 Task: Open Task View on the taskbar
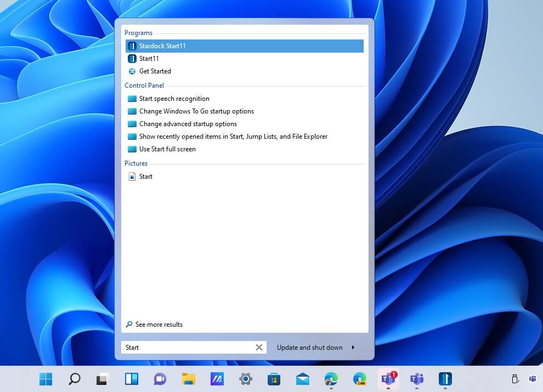[103, 379]
